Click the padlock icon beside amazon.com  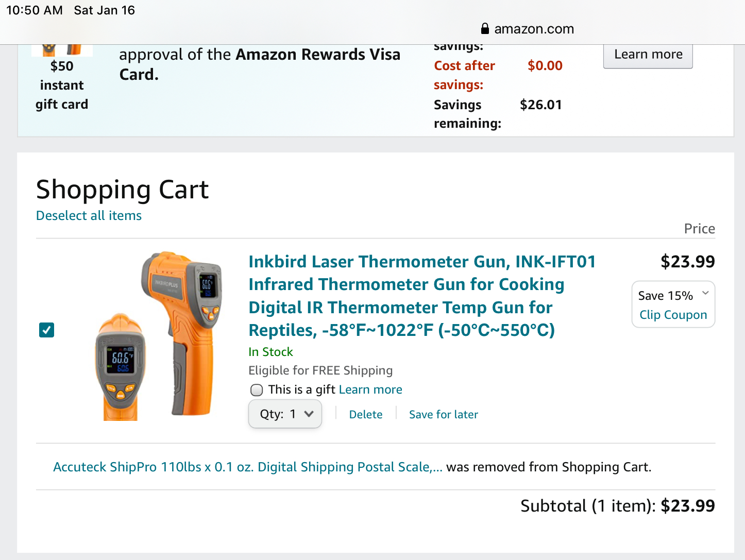coord(484,28)
